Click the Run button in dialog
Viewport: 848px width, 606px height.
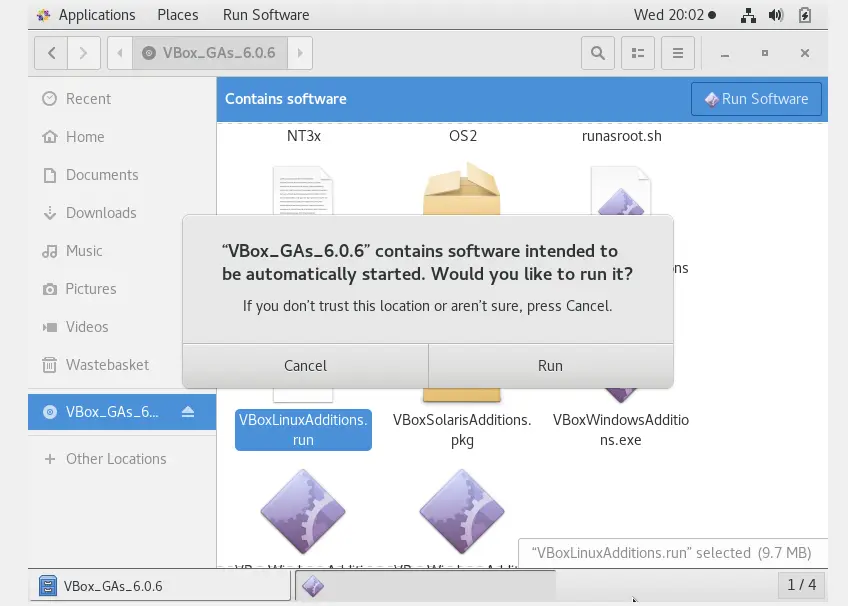[x=551, y=366]
